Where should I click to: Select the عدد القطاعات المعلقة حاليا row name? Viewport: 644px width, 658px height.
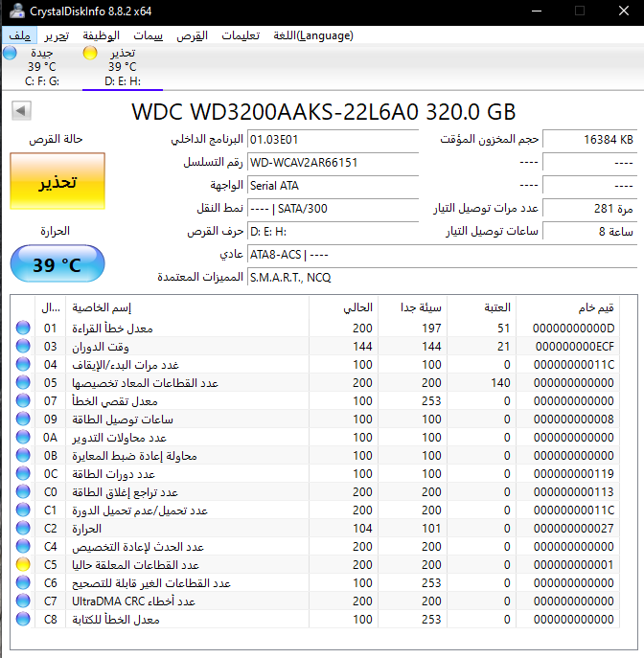(x=135, y=565)
